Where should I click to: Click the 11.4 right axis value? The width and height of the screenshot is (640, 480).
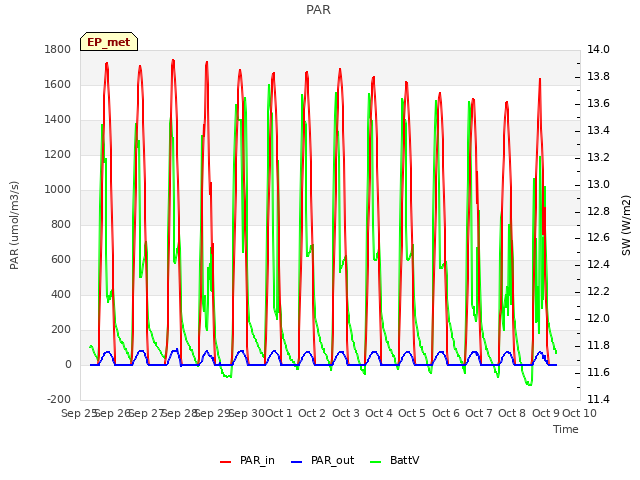[598, 400]
